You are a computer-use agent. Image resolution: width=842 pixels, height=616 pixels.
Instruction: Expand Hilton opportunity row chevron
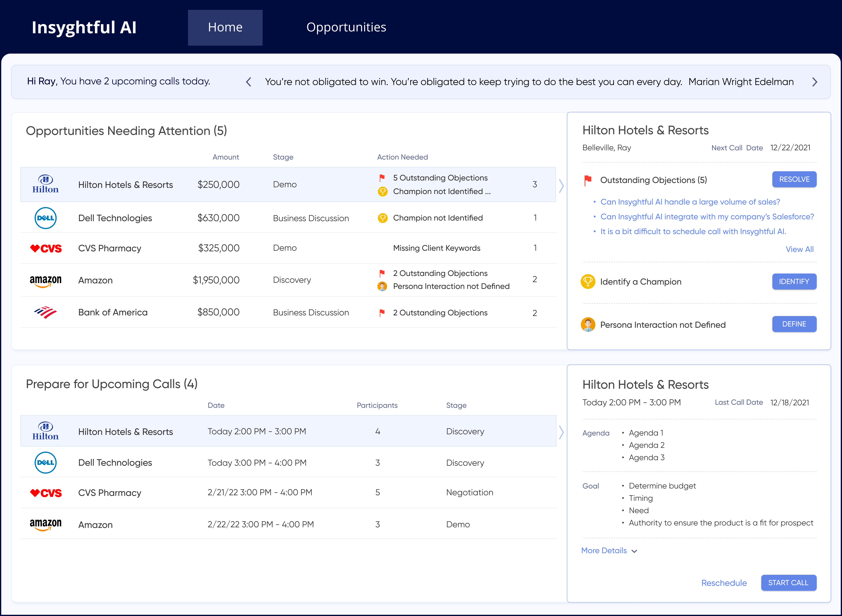pyautogui.click(x=561, y=185)
